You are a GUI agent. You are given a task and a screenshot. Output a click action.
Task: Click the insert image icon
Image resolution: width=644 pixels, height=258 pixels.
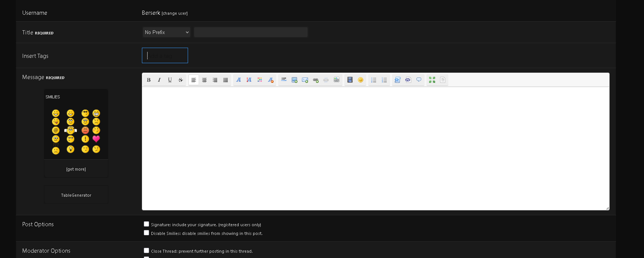tap(294, 80)
